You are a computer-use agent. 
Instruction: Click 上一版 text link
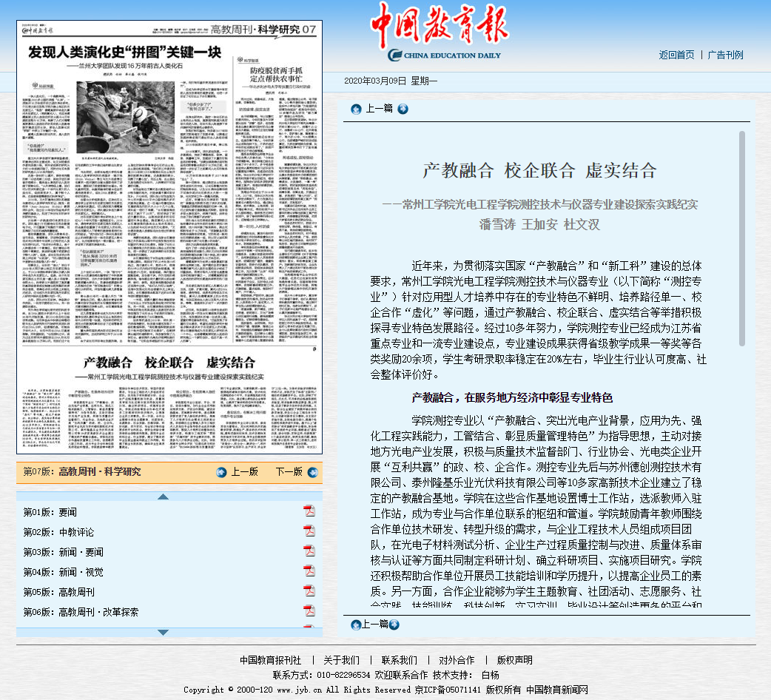click(x=244, y=472)
